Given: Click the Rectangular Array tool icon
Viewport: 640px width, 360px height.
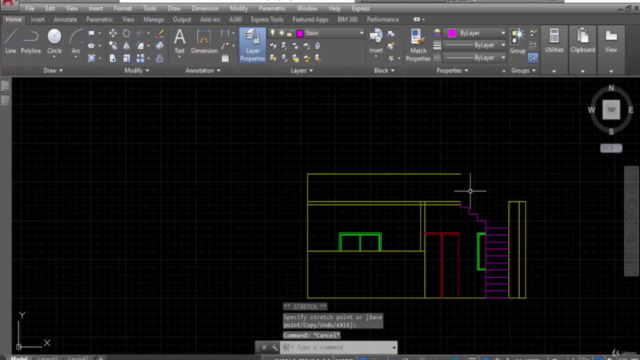Looking at the screenshot, I should (x=140, y=58).
